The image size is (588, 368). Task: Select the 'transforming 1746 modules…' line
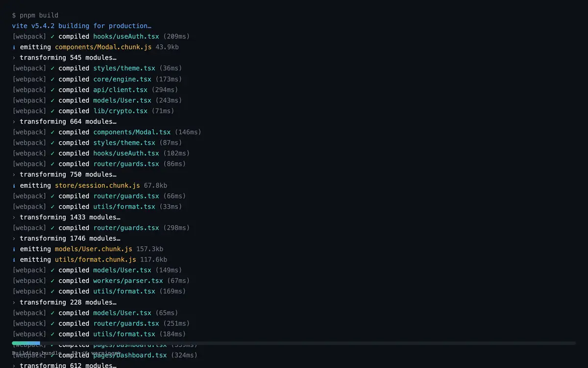66,238
